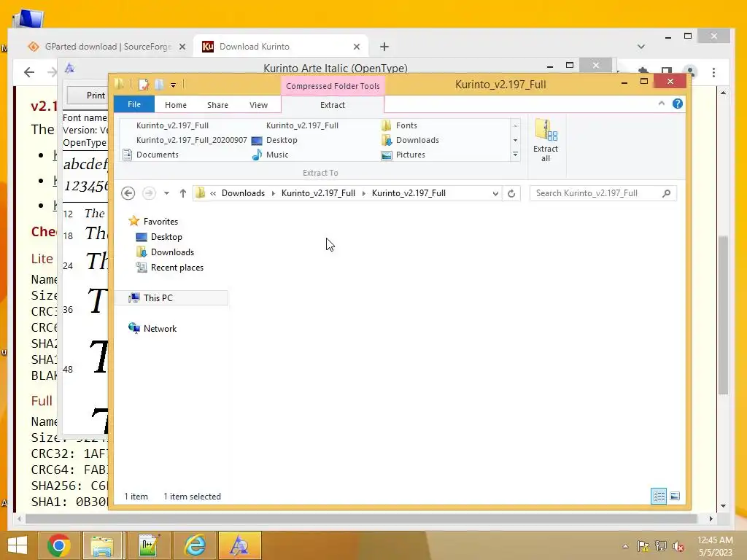Open the Customize Quick Access Toolbar dropdown

coord(174,85)
